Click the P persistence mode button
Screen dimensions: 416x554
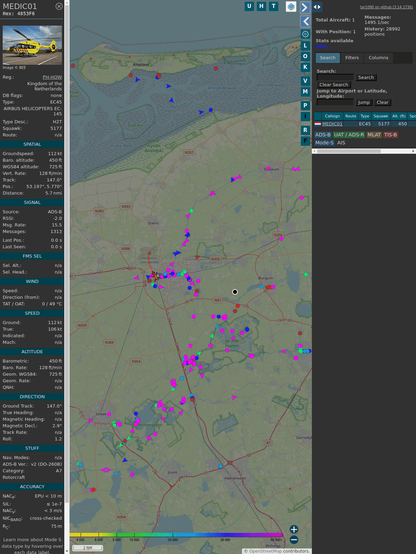[305, 105]
